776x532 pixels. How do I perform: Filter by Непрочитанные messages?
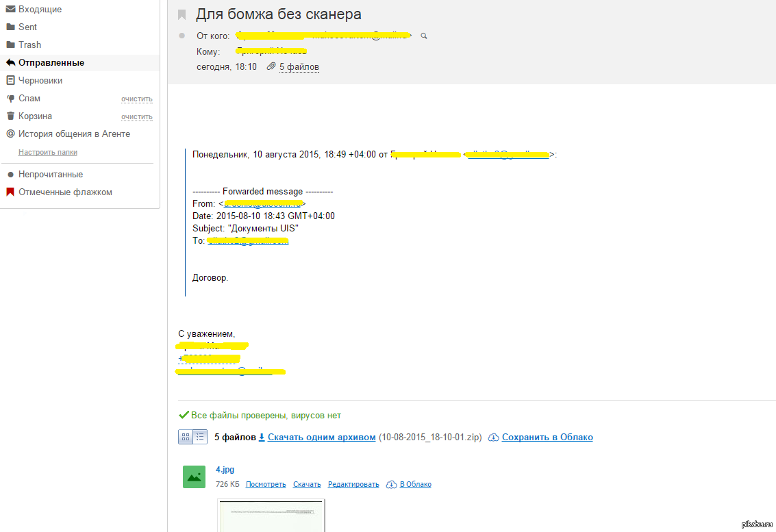coord(50,174)
